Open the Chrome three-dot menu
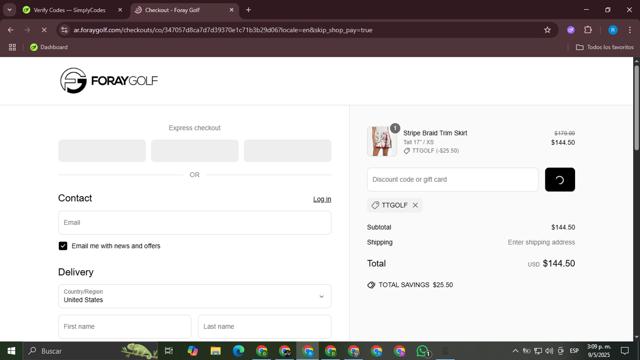Viewport: 640px width, 360px height. [630, 30]
